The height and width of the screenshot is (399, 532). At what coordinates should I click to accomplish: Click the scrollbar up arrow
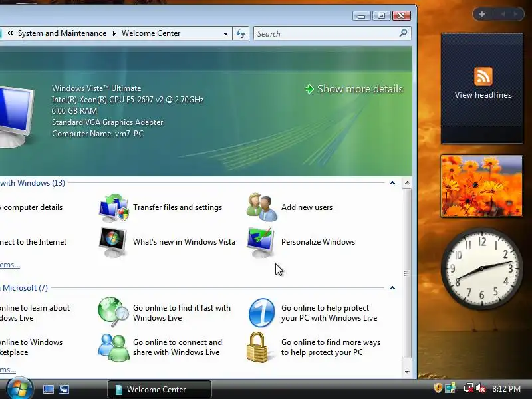click(x=407, y=182)
